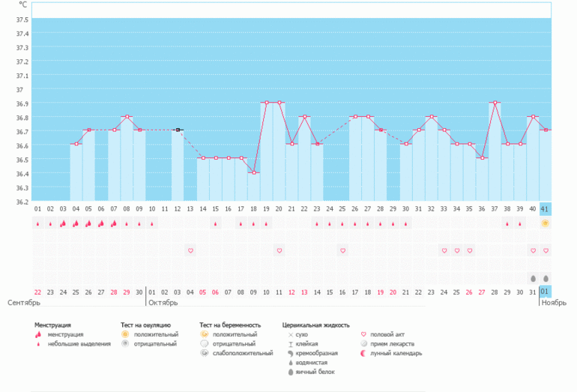Click the temperature bar for cycle day 37
Screen dimensions: 577x392
495,150
